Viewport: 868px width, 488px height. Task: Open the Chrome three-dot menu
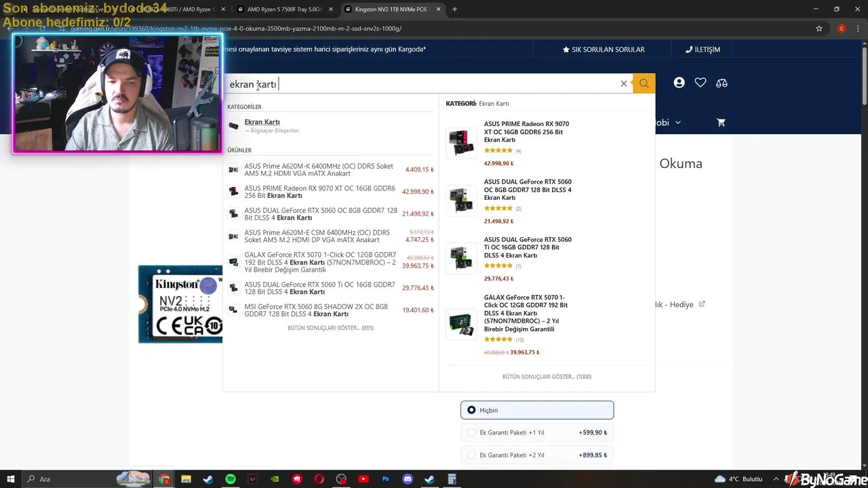click(x=858, y=28)
